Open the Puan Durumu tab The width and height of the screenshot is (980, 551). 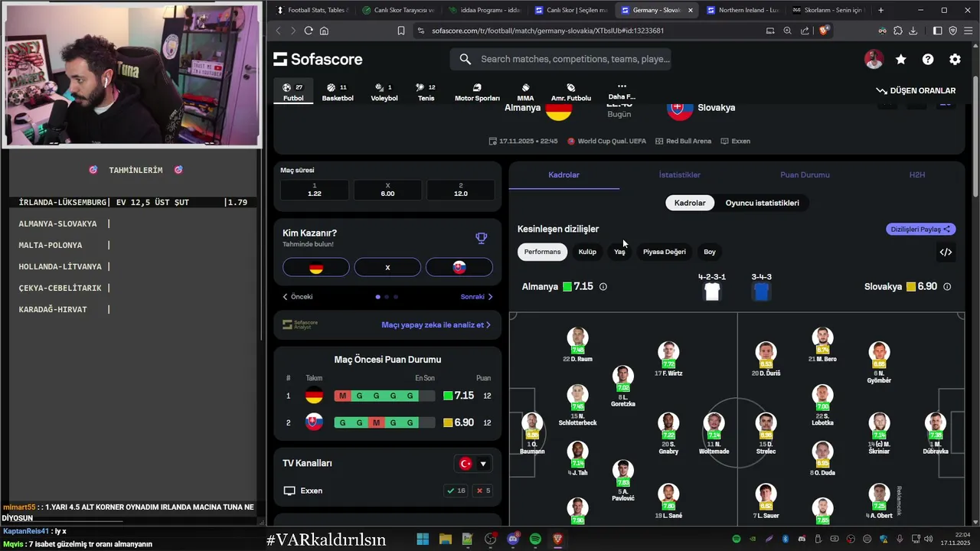[x=805, y=175]
